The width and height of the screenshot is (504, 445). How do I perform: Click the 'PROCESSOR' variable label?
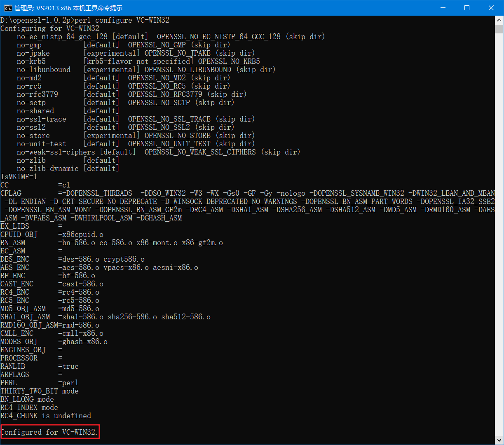(x=19, y=358)
